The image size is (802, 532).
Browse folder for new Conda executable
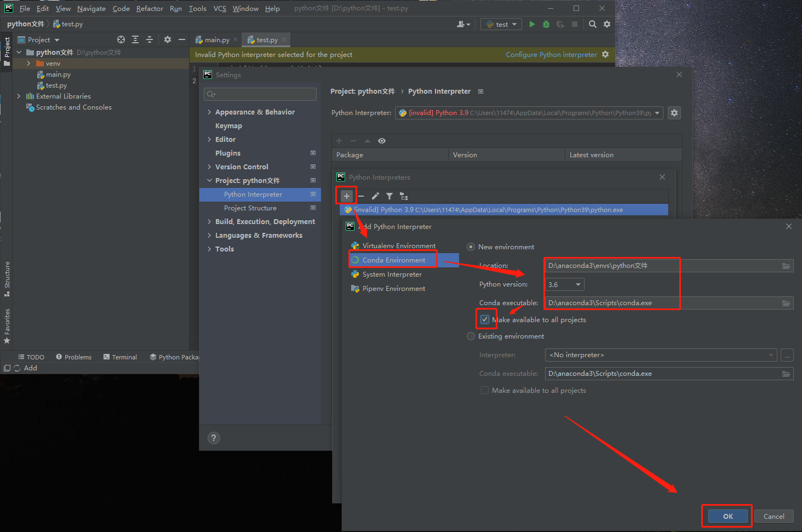coord(786,303)
